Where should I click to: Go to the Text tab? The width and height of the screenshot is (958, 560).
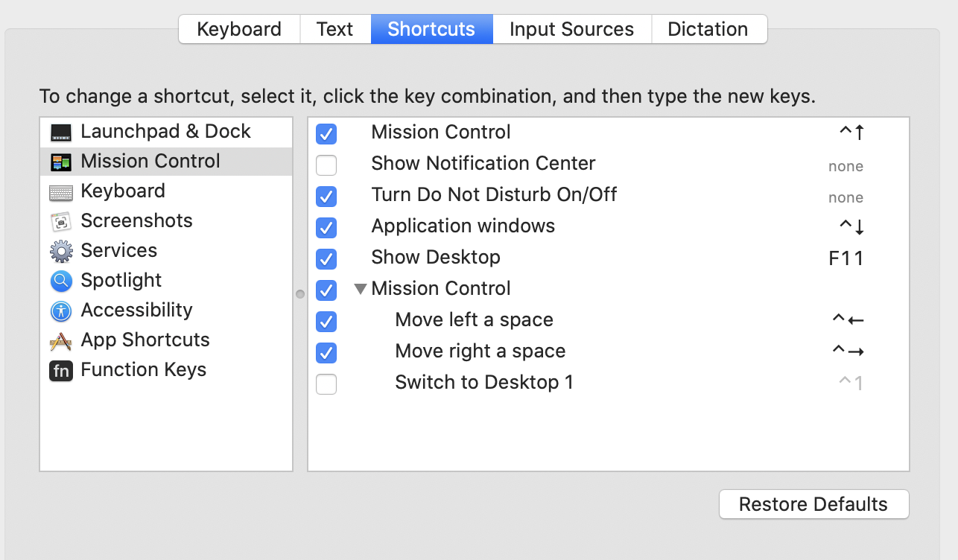point(334,29)
